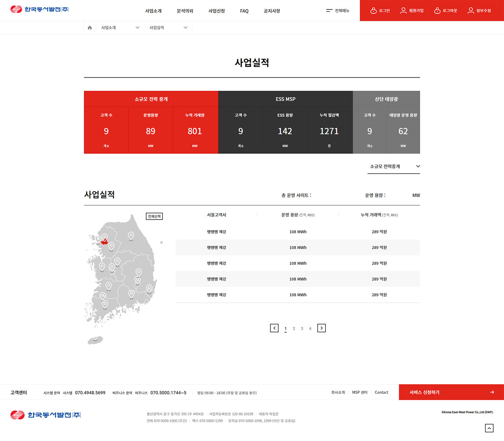The image size is (504, 441).
Task: Click the home icon in breadcrumb
Action: point(90,28)
